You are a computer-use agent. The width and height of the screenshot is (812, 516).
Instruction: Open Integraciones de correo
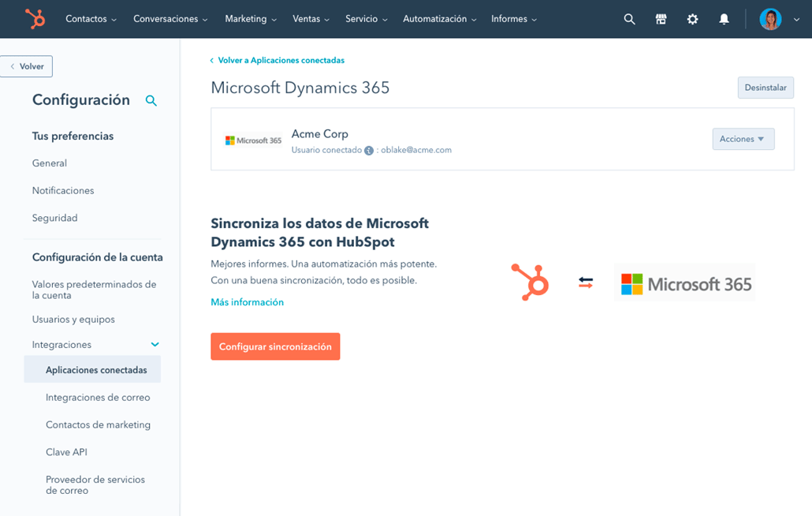pyautogui.click(x=98, y=398)
